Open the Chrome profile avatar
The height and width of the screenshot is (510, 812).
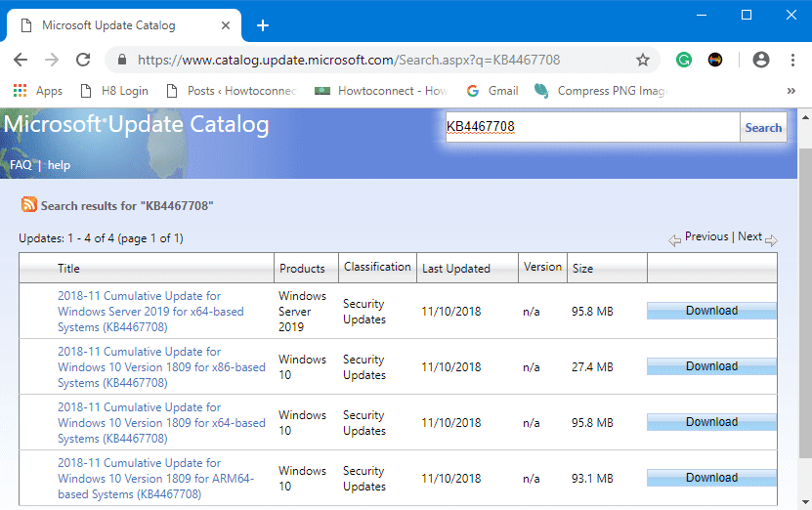pos(761,60)
